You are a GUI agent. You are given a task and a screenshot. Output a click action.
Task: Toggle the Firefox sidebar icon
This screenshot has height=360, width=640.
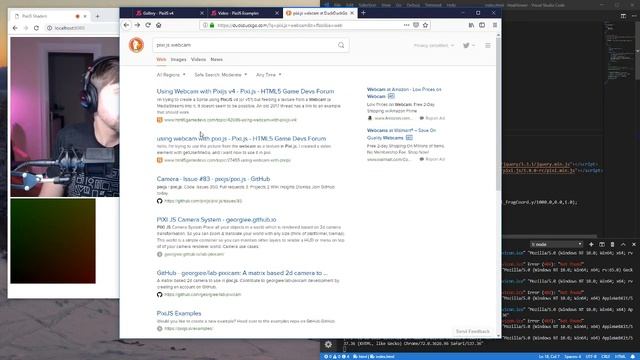[482, 25]
